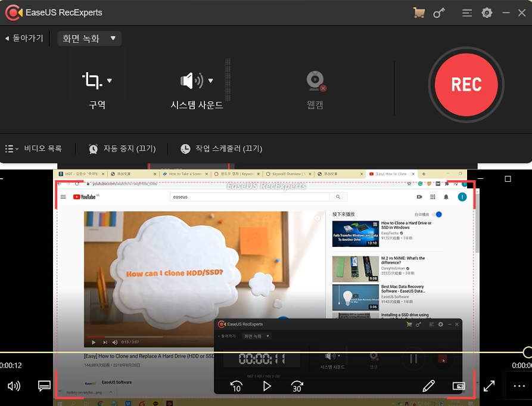Click the pencil edit icon
This screenshot has height=406, width=532.
tap(428, 386)
